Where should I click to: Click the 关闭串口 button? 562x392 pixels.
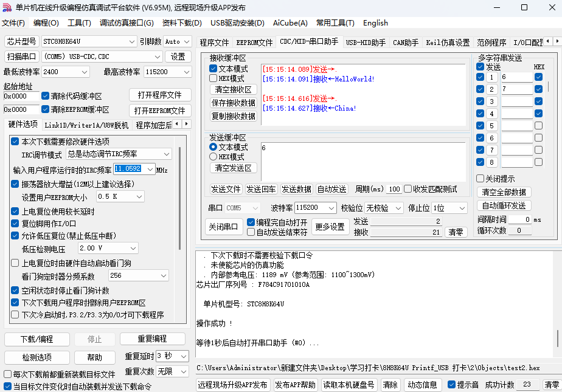(224, 227)
